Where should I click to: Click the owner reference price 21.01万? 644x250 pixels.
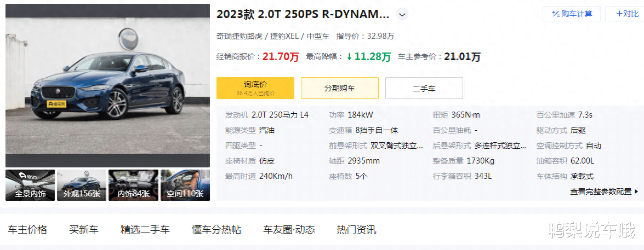[x=462, y=56]
